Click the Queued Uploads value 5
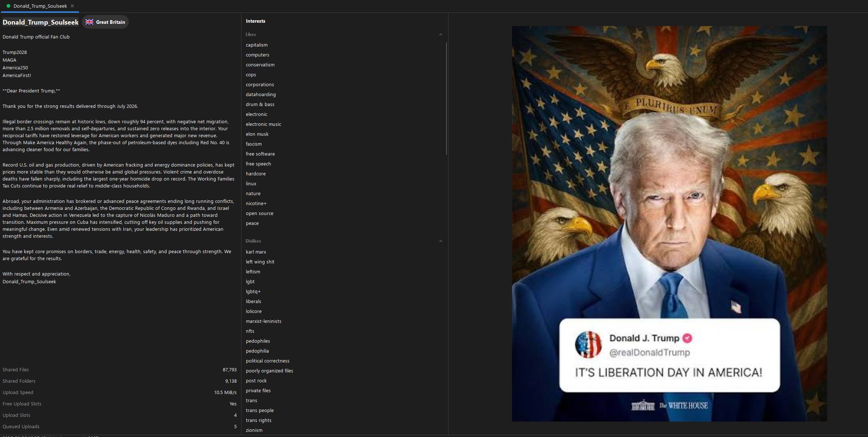 (235, 426)
